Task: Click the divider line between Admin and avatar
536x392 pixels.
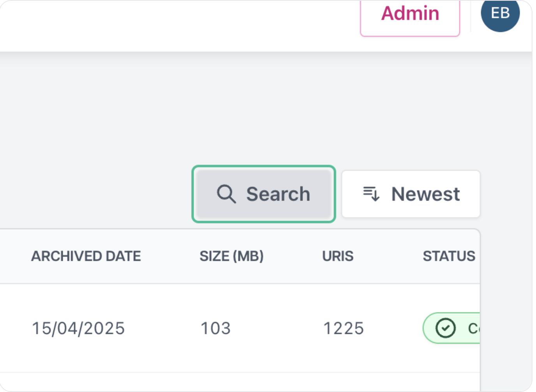Action: [x=471, y=16]
